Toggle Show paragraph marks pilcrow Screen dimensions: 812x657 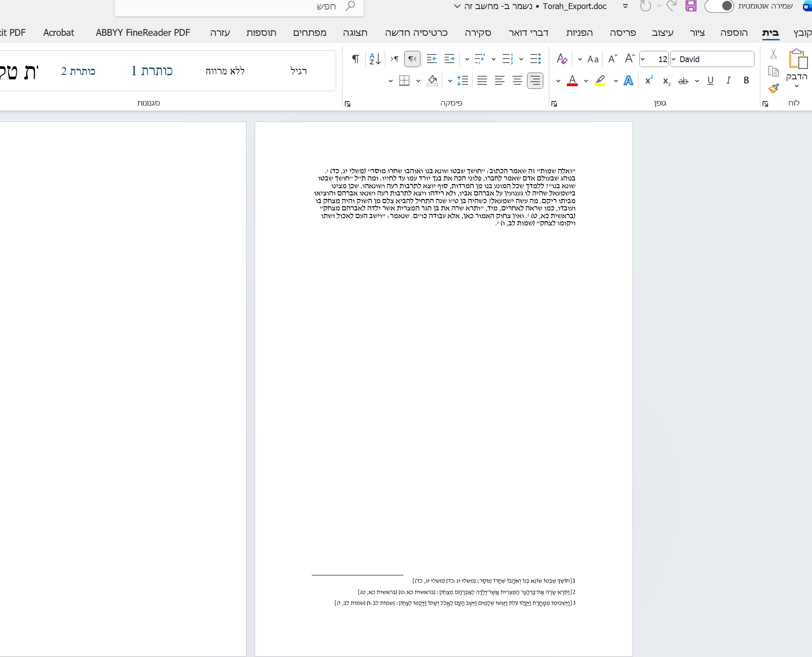[356, 59]
